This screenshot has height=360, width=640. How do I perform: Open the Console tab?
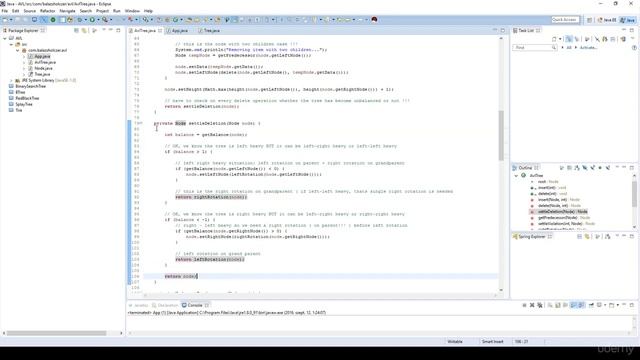click(x=195, y=305)
